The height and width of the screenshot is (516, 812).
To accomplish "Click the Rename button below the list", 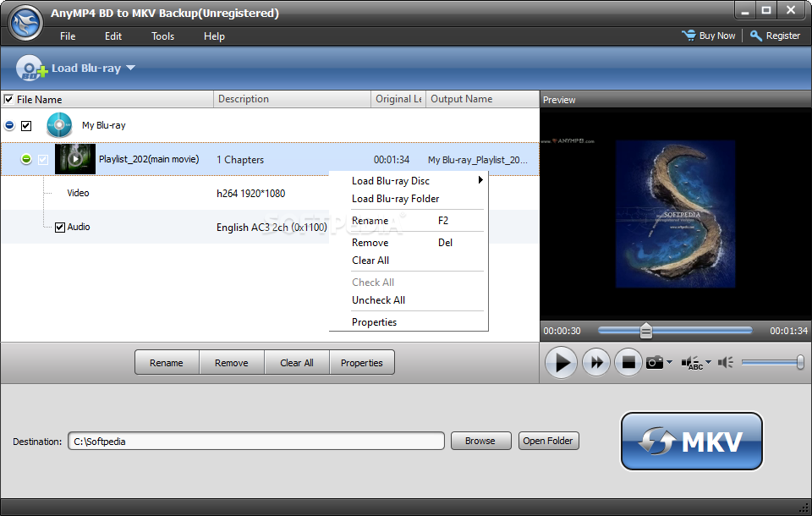I will tap(167, 363).
